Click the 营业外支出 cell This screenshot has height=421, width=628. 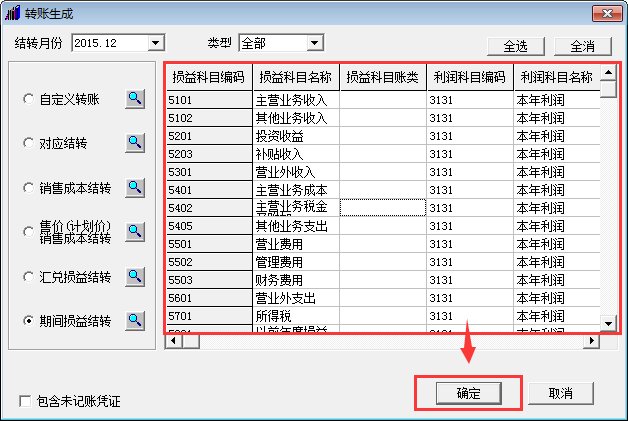coord(296,298)
